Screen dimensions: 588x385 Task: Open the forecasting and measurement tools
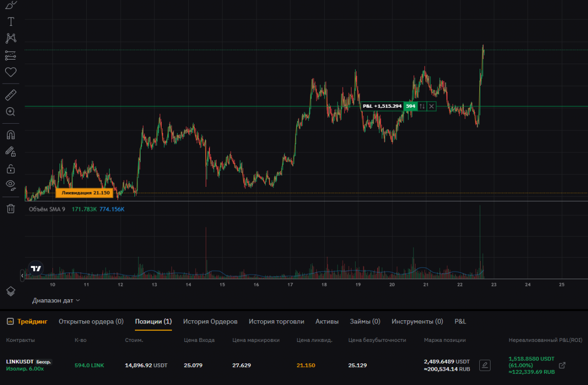(11, 55)
